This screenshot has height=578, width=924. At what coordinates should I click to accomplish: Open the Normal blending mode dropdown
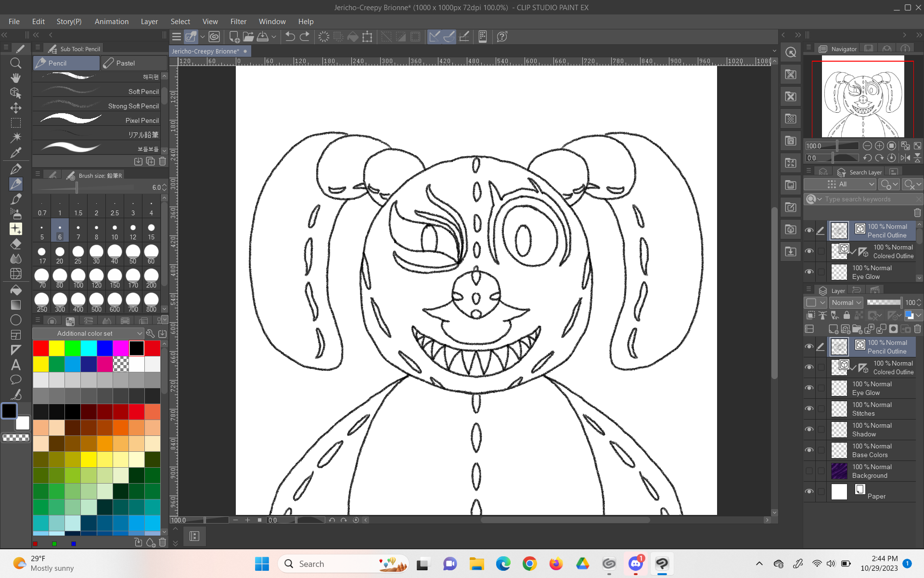click(847, 302)
